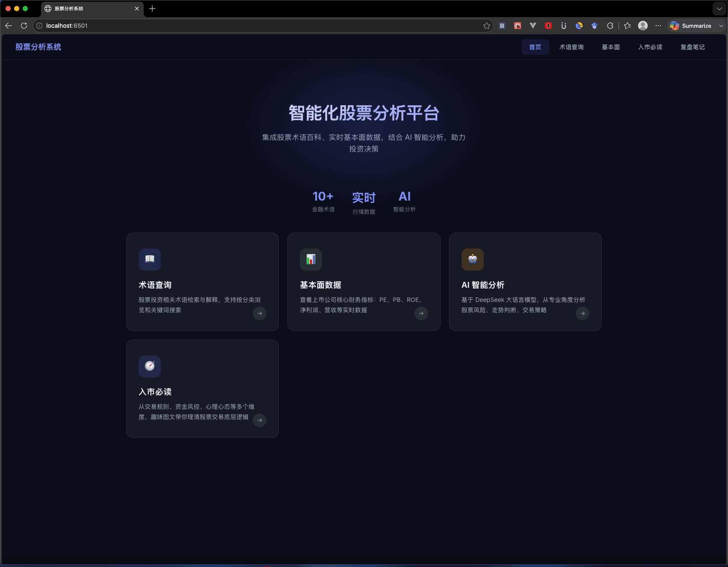Open the 复盘笔记 navigation tab
The height and width of the screenshot is (567, 728).
(692, 47)
